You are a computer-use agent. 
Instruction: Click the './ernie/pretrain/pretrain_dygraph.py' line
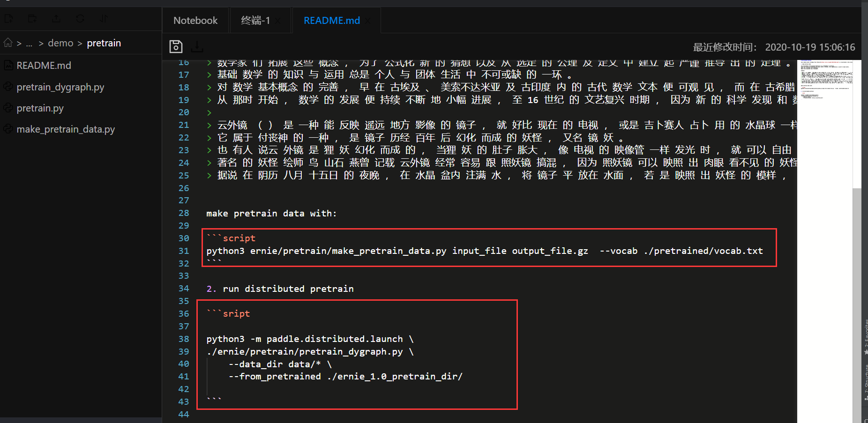(x=310, y=352)
